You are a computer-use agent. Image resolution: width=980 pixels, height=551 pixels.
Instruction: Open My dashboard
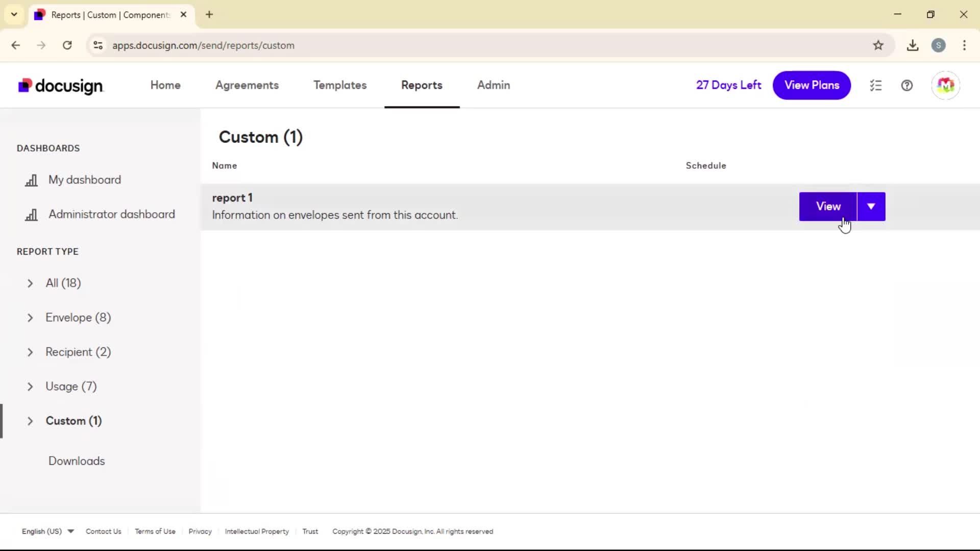[x=85, y=180]
